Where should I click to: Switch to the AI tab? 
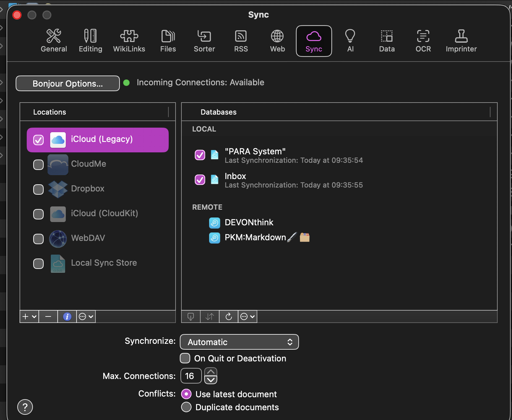click(350, 41)
